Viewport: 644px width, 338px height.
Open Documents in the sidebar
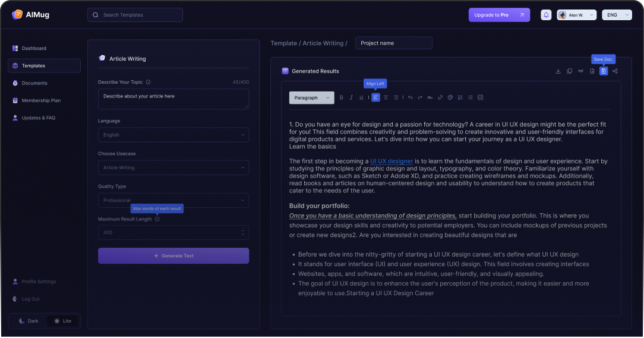tap(34, 83)
